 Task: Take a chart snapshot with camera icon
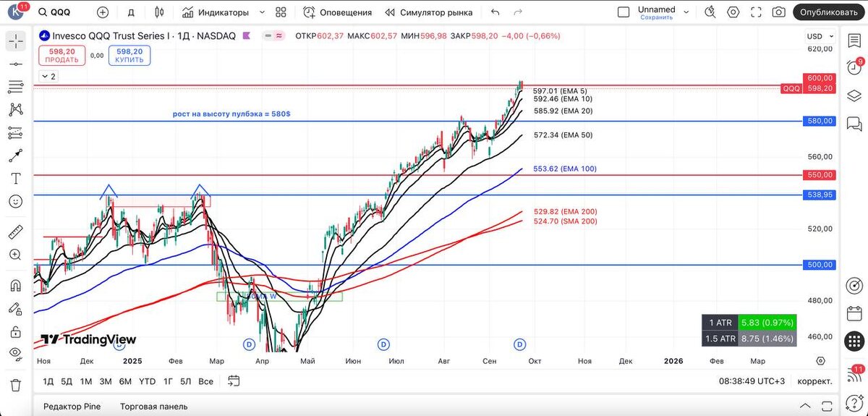pos(778,12)
